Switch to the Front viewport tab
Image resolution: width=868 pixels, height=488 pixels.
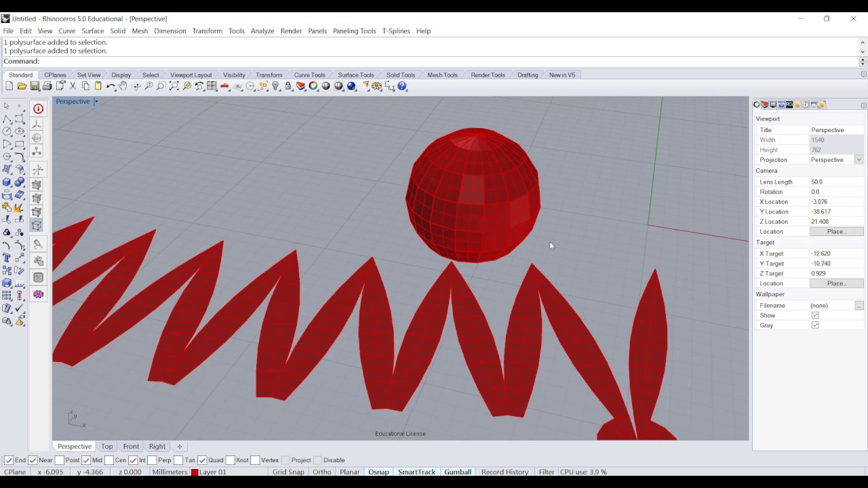coord(131,447)
